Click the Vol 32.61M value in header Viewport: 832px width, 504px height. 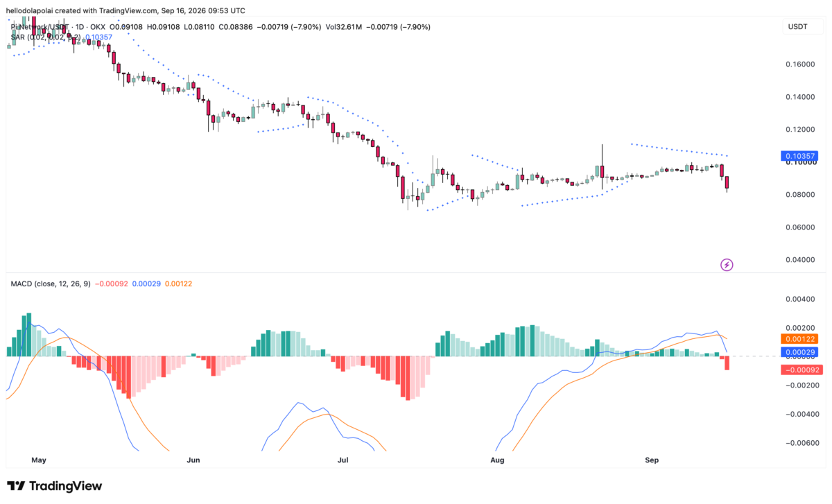(345, 27)
